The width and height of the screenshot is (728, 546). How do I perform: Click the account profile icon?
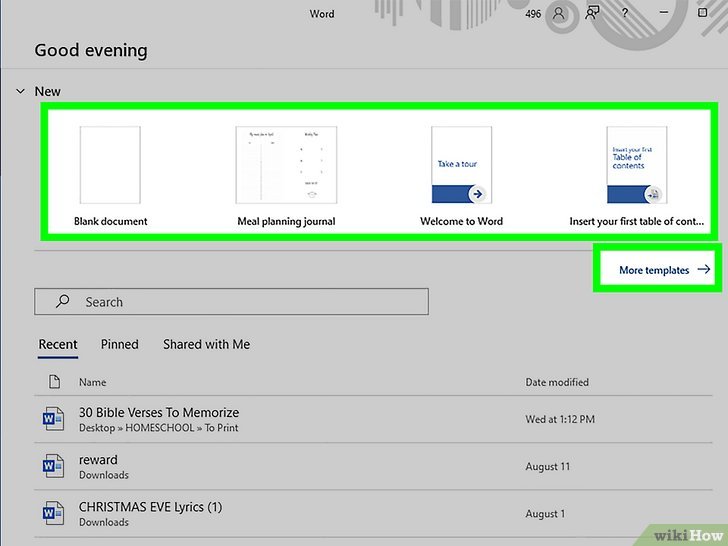(x=560, y=14)
